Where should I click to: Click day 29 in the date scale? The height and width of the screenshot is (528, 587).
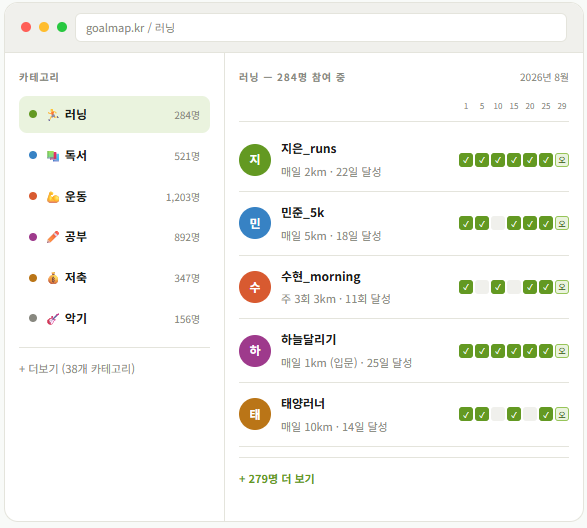tap(562, 106)
